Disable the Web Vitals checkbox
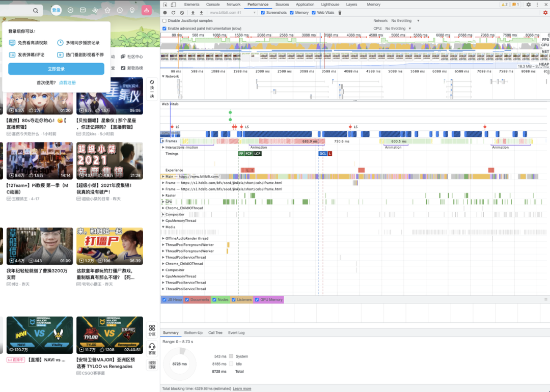Viewport: 550px width, 392px height. point(313,12)
